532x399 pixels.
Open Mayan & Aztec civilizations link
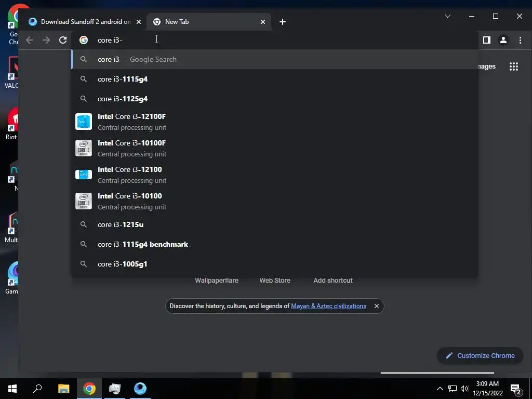tap(328, 306)
